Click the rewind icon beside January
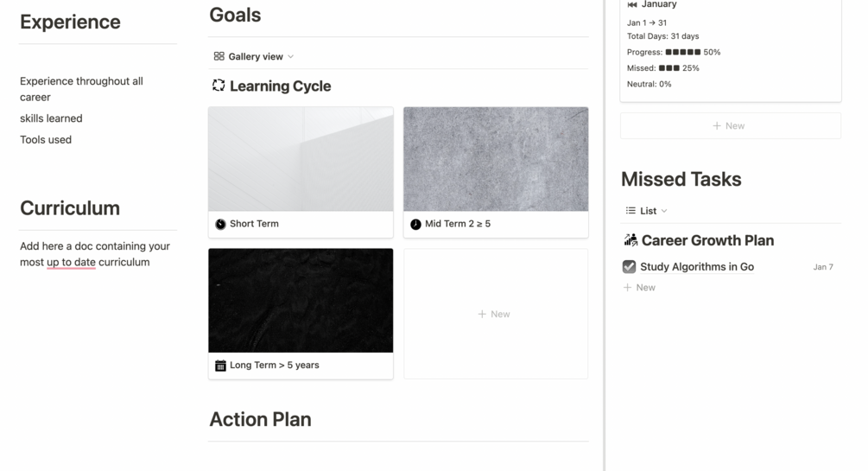Viewport: 868px width, 471px height. [x=632, y=5]
